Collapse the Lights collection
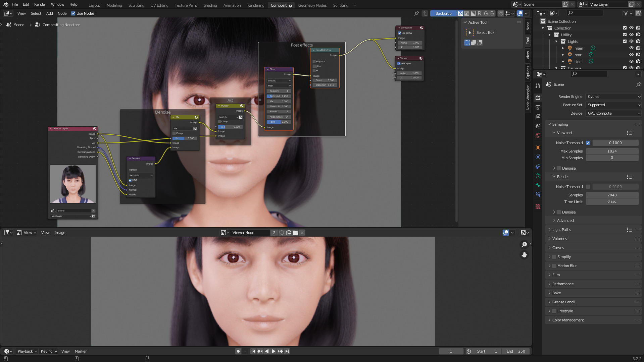644x362 pixels. click(x=556, y=41)
